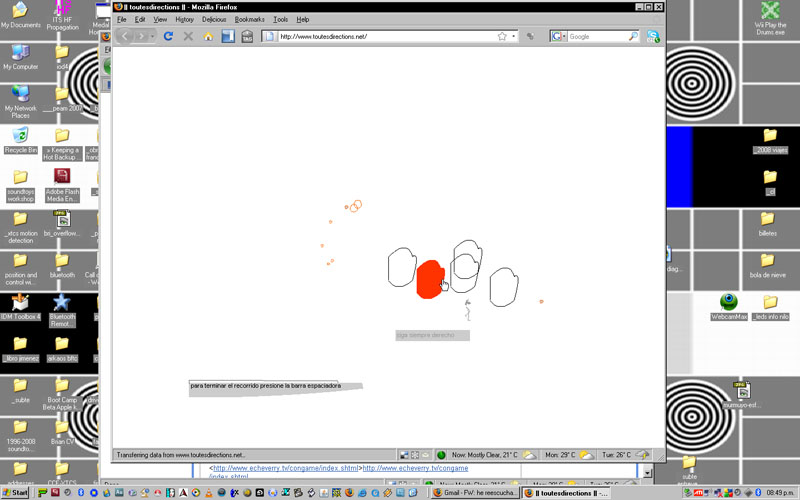Go to the Home page icon
Screen dimensions: 800x500
(208, 37)
